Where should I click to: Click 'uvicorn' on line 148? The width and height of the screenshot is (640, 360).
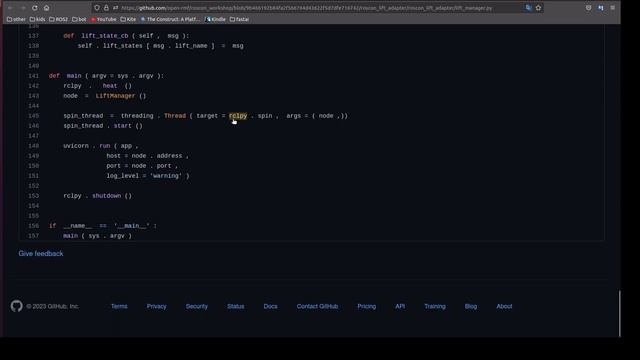tap(76, 146)
